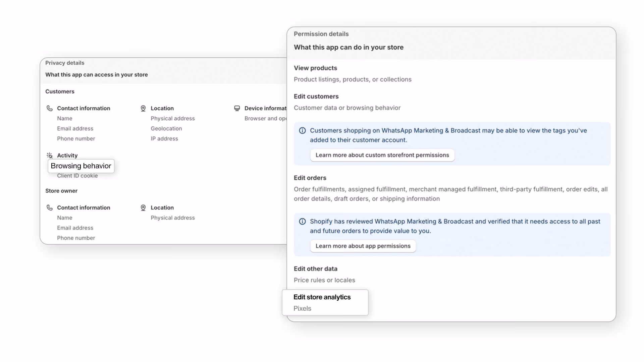Click the Price rules or locales text

[324, 280]
